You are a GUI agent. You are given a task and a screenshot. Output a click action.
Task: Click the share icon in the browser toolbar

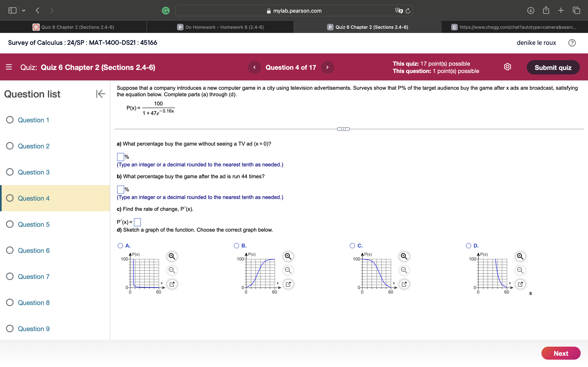coord(546,10)
